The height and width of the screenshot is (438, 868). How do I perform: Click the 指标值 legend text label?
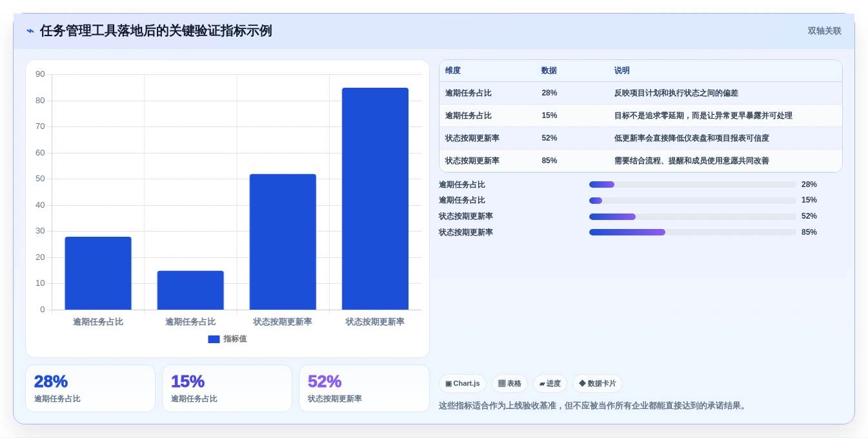[235, 339]
